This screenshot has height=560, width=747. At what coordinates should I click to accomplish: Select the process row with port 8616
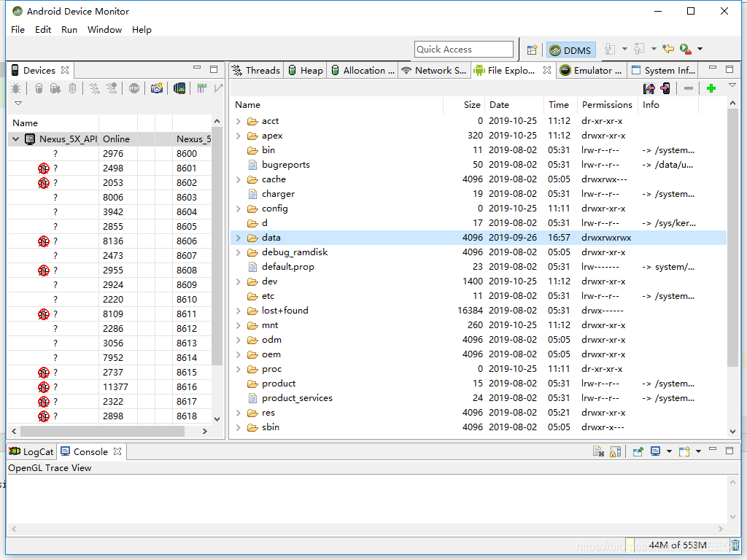109,387
